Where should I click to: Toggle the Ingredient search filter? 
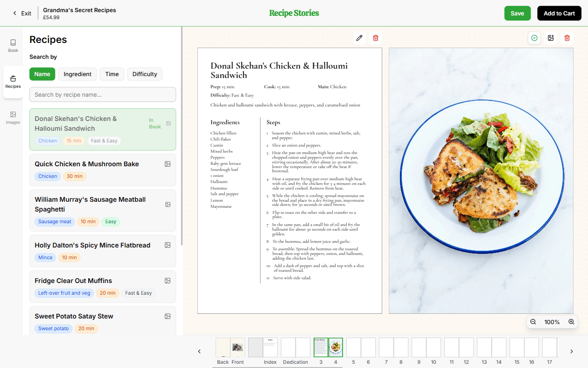[x=77, y=74]
